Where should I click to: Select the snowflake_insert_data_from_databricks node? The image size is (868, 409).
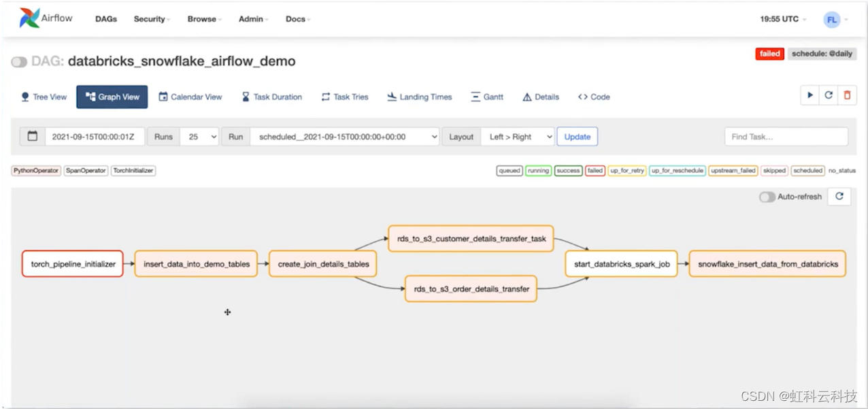point(768,264)
